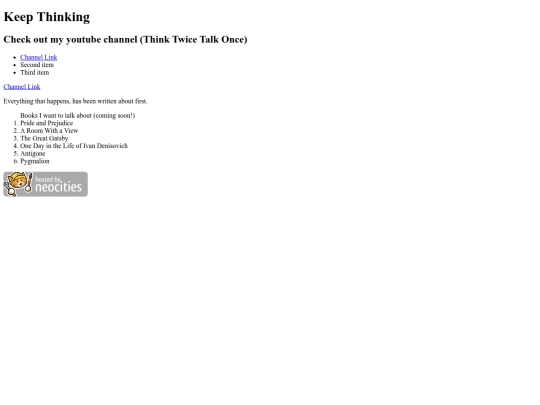Click the number marker beside Pride and Prejudice
540x405 pixels.
pyautogui.click(x=15, y=123)
